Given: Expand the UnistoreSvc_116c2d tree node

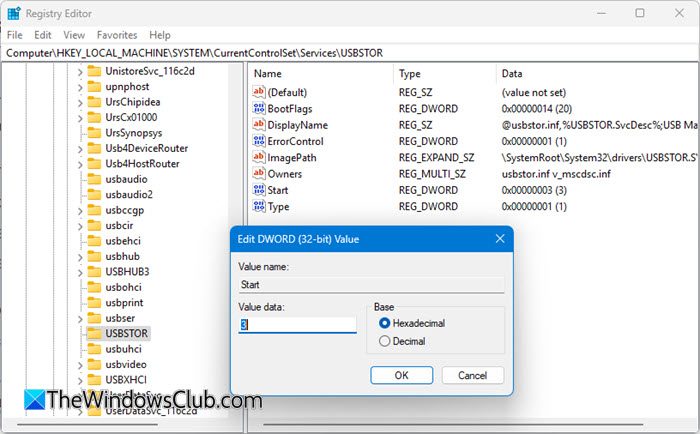Looking at the screenshot, I should pyautogui.click(x=80, y=72).
